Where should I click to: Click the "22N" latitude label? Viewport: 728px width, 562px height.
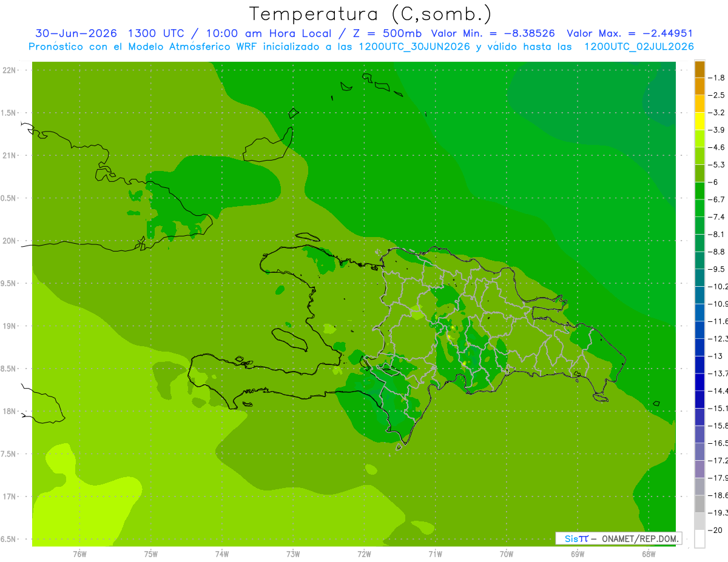point(9,70)
